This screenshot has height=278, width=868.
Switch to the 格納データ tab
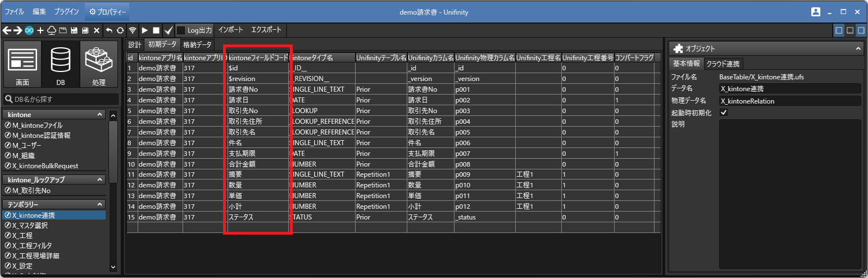[197, 44]
